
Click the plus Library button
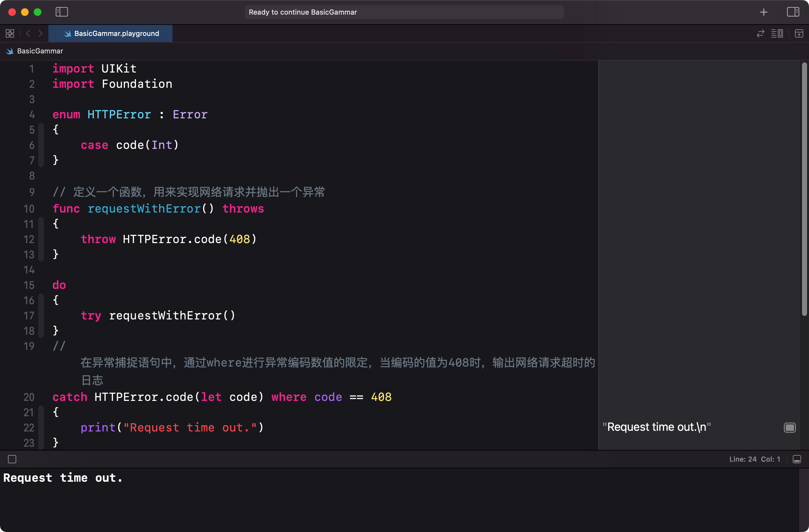[x=763, y=12]
